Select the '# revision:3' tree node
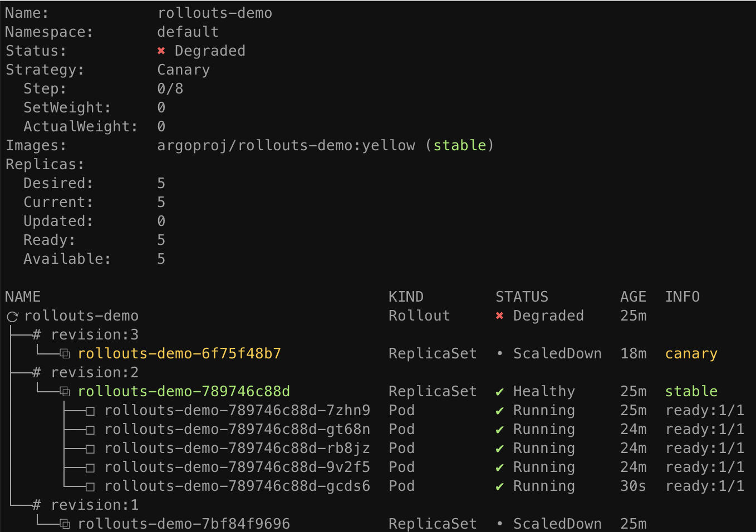This screenshot has height=532, width=756. 86,334
